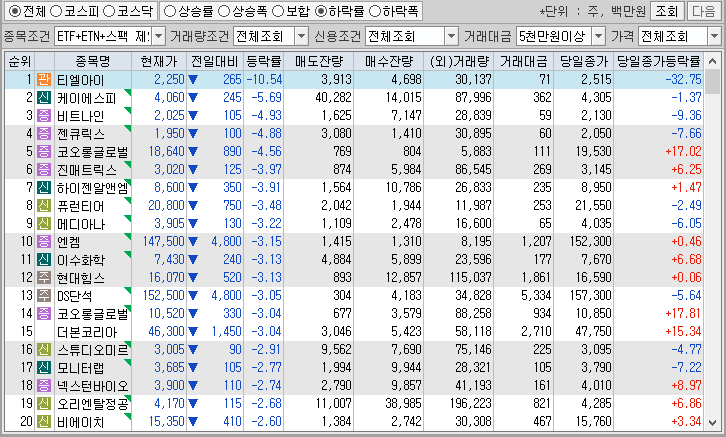726x437 pixels.
Task: Click the 증 badge icon beside 비트나인
Action: pos(44,116)
